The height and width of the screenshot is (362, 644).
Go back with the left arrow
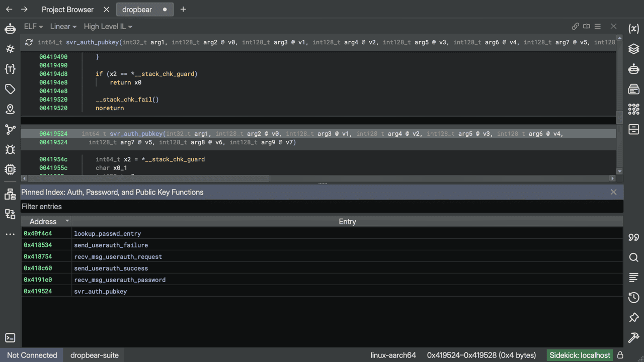pyautogui.click(x=9, y=9)
